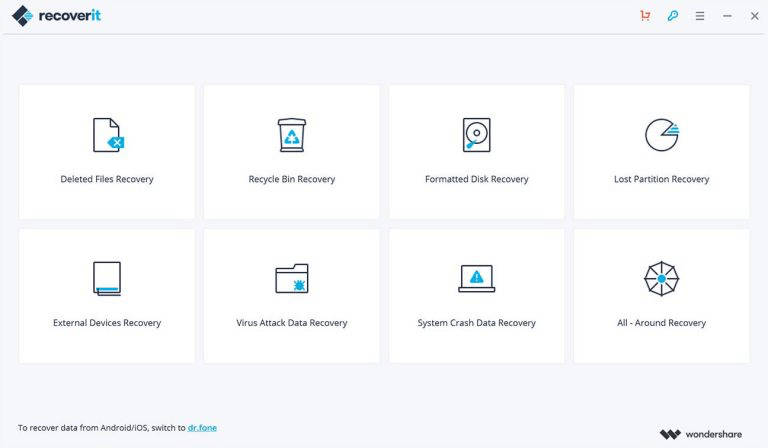
Task: Click the key registration icon
Action: coord(673,16)
